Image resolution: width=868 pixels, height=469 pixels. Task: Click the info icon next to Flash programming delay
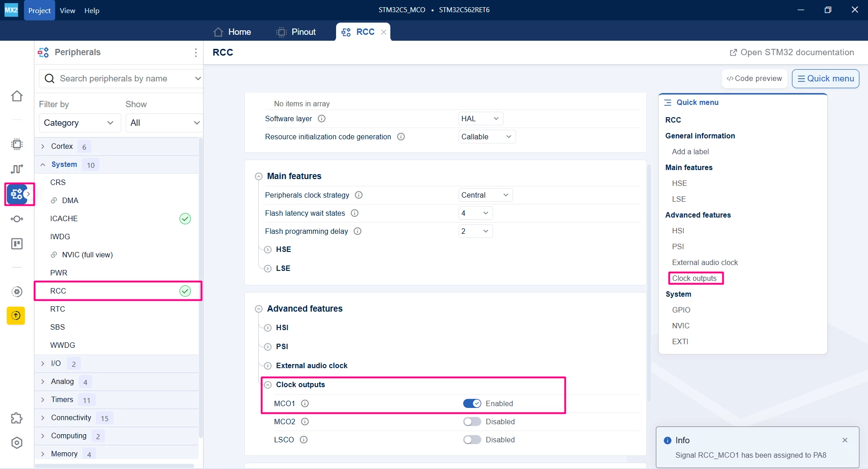[357, 231]
